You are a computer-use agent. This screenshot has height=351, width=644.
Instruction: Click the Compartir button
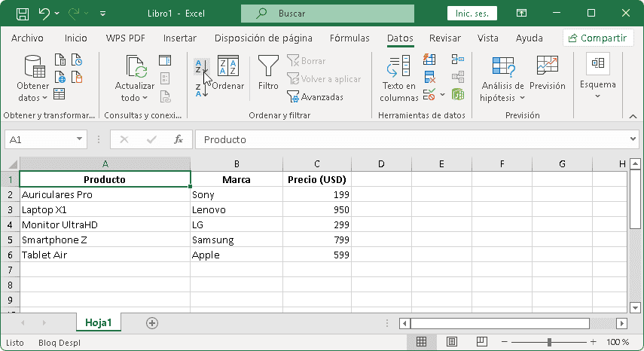598,38
